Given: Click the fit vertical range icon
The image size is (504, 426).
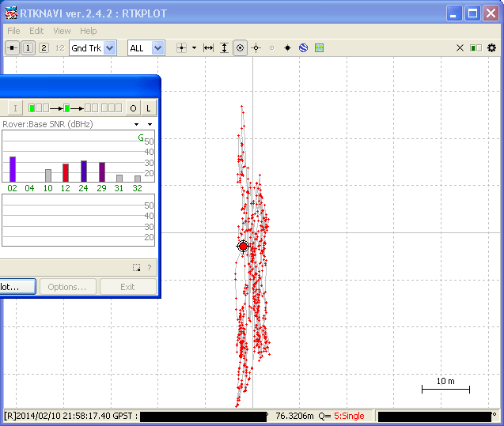Looking at the screenshot, I should (x=224, y=48).
